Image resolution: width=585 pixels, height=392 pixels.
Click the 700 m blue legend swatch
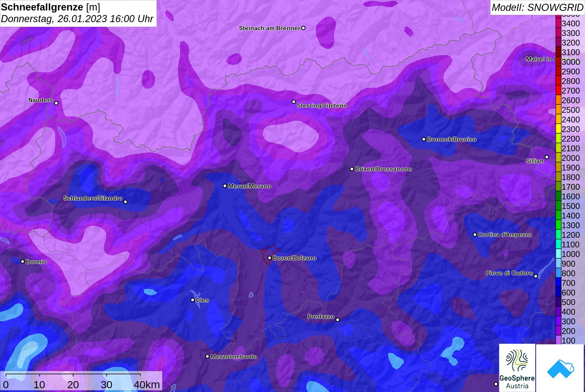[558, 283]
